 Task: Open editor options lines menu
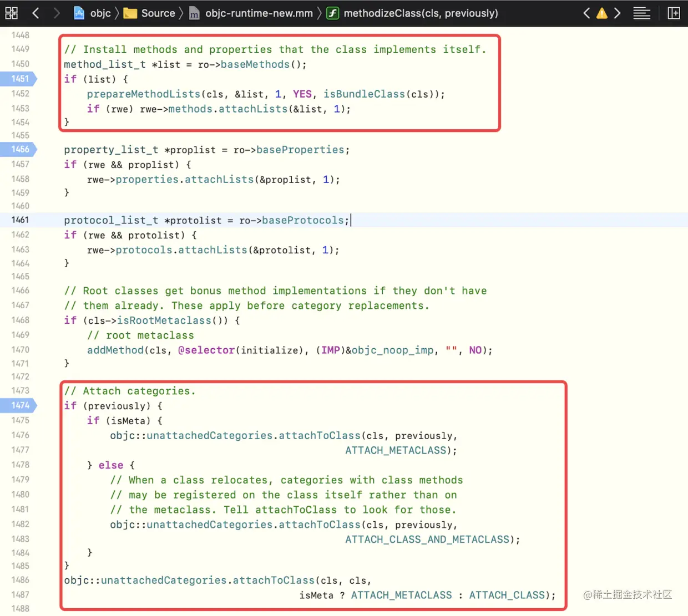(x=642, y=13)
